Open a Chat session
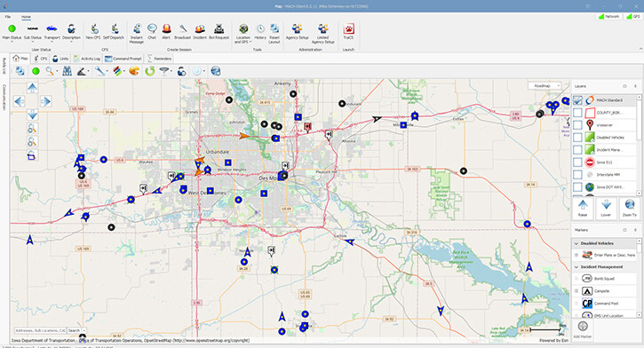The image size is (644, 348). [152, 32]
